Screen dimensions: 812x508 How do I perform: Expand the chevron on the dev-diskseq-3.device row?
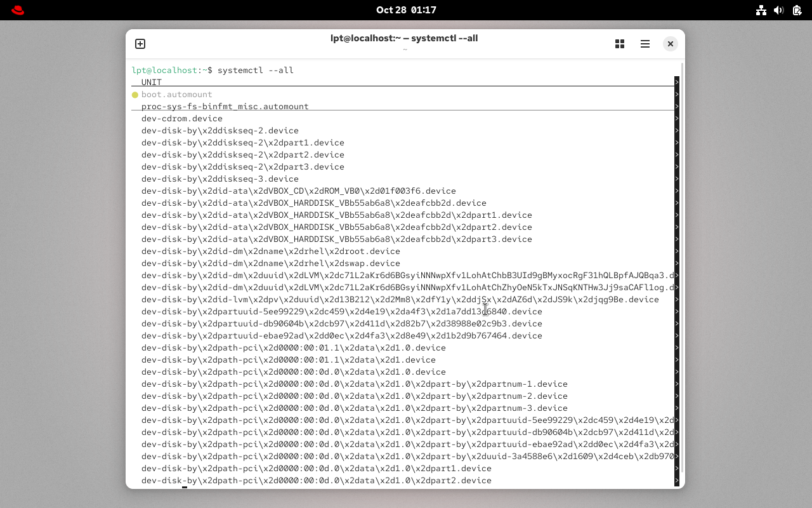point(676,178)
